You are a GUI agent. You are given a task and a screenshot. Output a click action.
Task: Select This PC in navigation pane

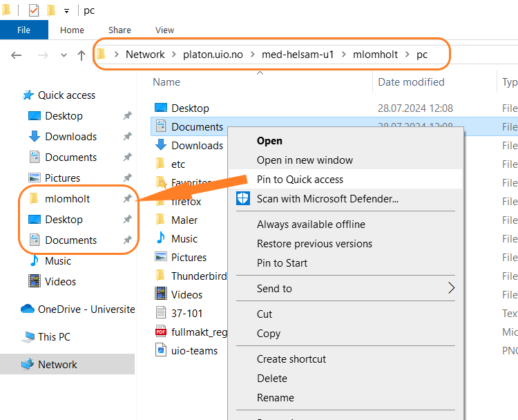(x=54, y=336)
